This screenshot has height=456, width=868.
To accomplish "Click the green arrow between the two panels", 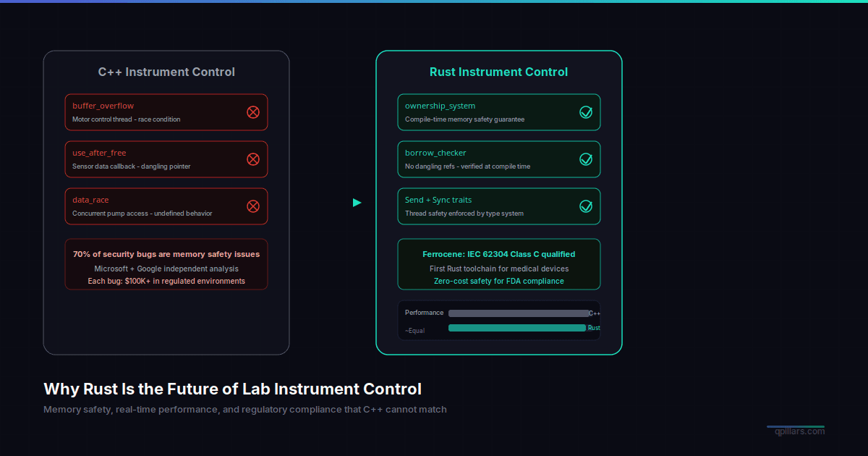I will coord(357,203).
